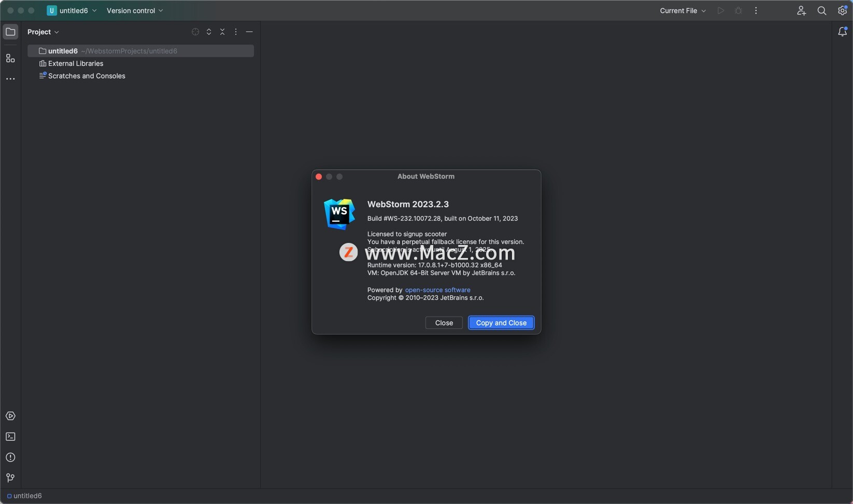The height and width of the screenshot is (504, 853).
Task: Open Search Everywhere
Action: pyautogui.click(x=821, y=10)
